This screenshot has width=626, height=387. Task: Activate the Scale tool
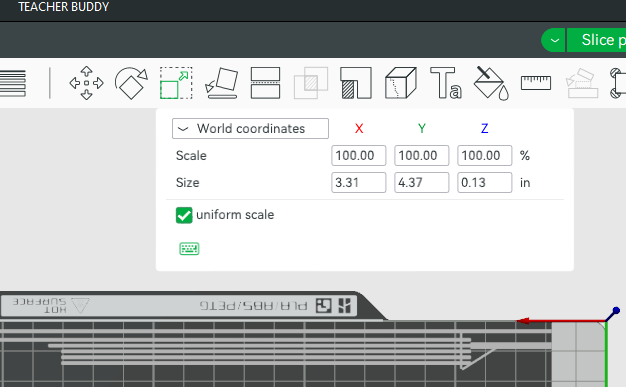click(x=176, y=83)
